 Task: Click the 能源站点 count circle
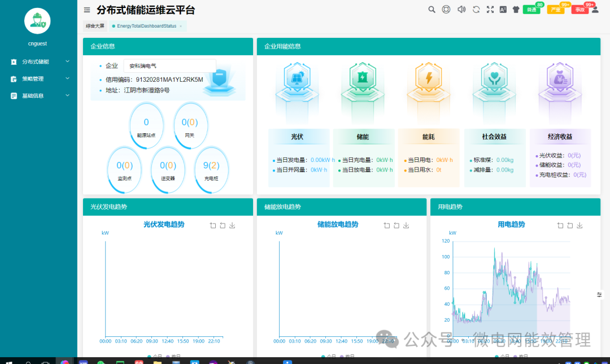(x=146, y=125)
